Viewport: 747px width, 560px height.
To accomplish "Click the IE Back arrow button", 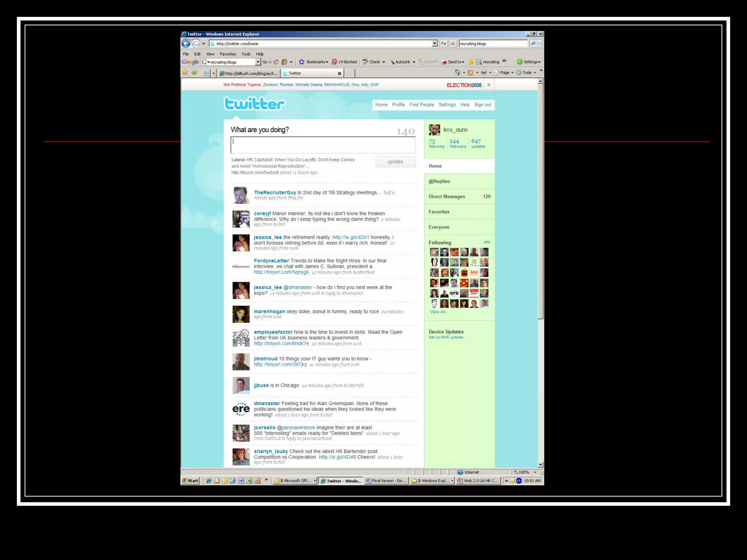I will pyautogui.click(x=186, y=44).
